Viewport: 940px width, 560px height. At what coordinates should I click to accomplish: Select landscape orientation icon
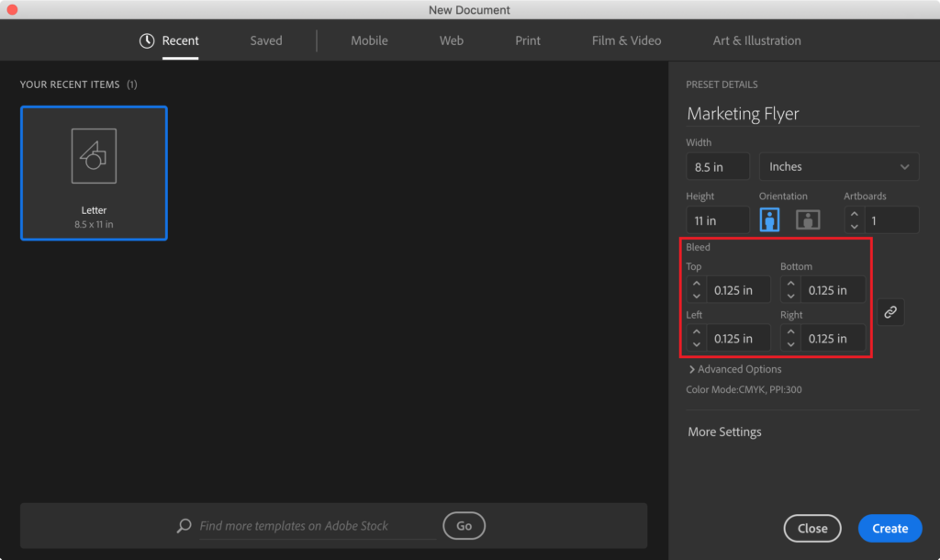click(807, 219)
